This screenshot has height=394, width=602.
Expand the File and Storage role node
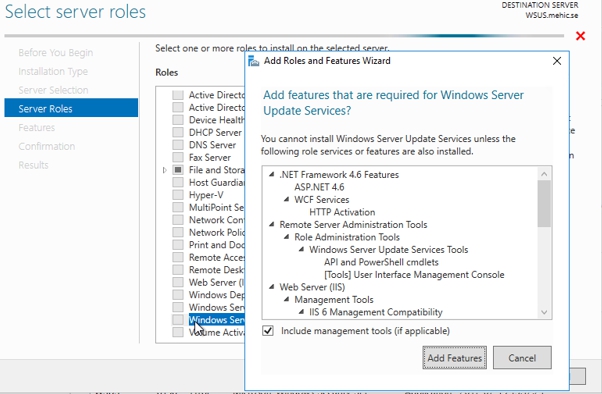point(165,170)
